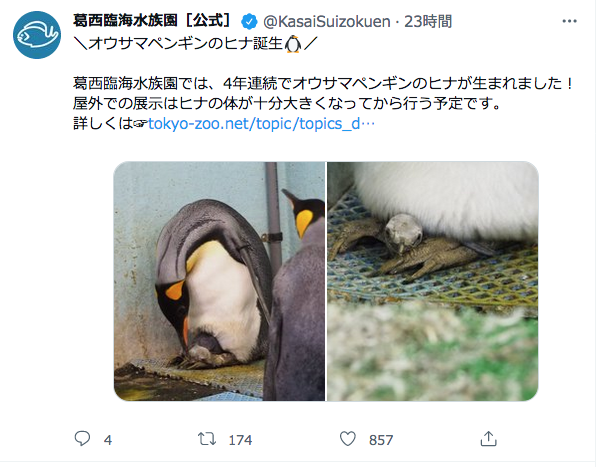View the penguin chick close-up photo
Screen dimensions: 598x467
pyautogui.click(x=433, y=281)
